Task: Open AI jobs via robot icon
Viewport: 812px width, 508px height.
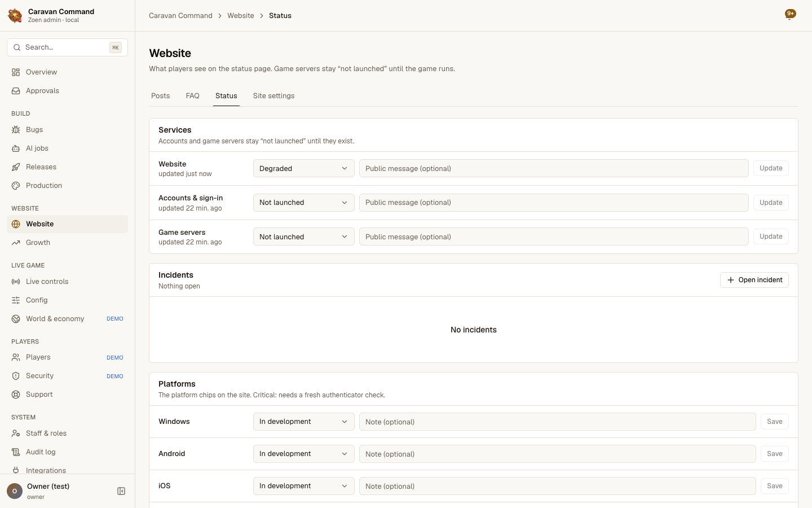Action: pos(16,148)
